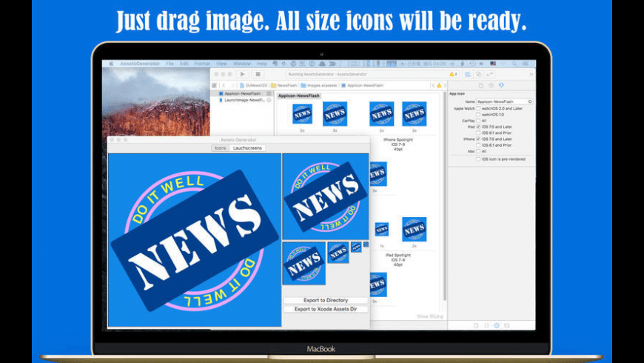The image size is (644, 363).
Task: Toggle iPhone iOS 6.1 and Prior checkbox
Action: (478, 145)
